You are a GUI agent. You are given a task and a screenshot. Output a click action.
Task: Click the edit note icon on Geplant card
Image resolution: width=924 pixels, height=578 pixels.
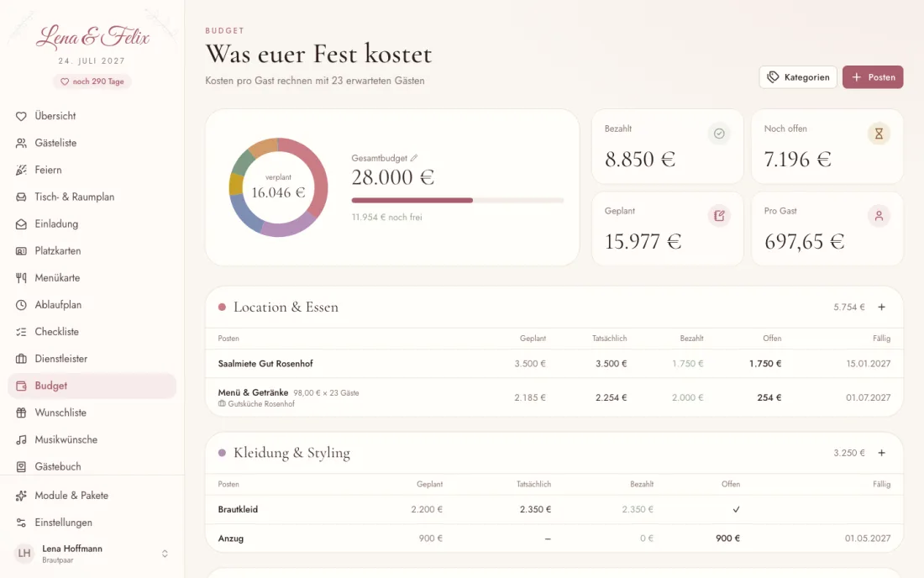click(x=719, y=216)
